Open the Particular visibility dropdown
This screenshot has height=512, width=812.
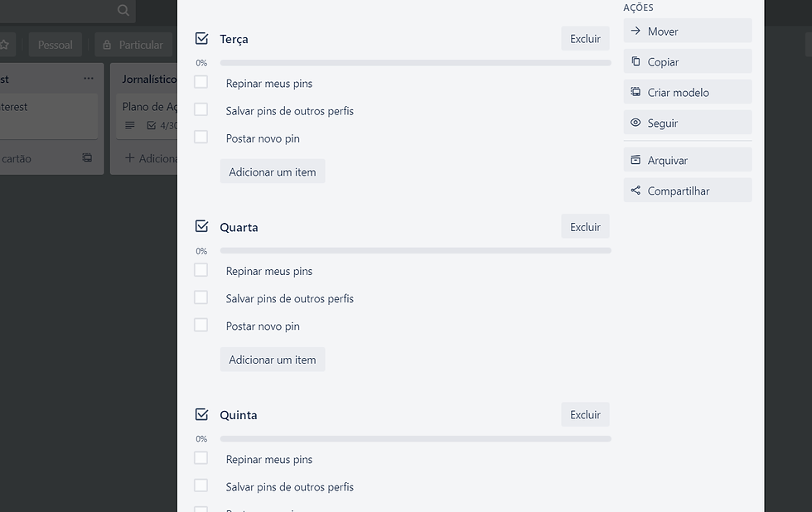133,45
